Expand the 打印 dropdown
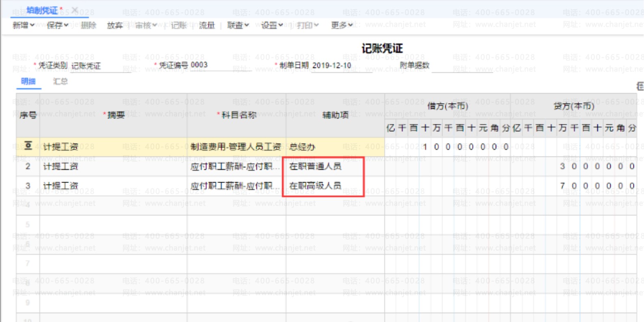This screenshot has width=644, height=322. click(x=308, y=25)
